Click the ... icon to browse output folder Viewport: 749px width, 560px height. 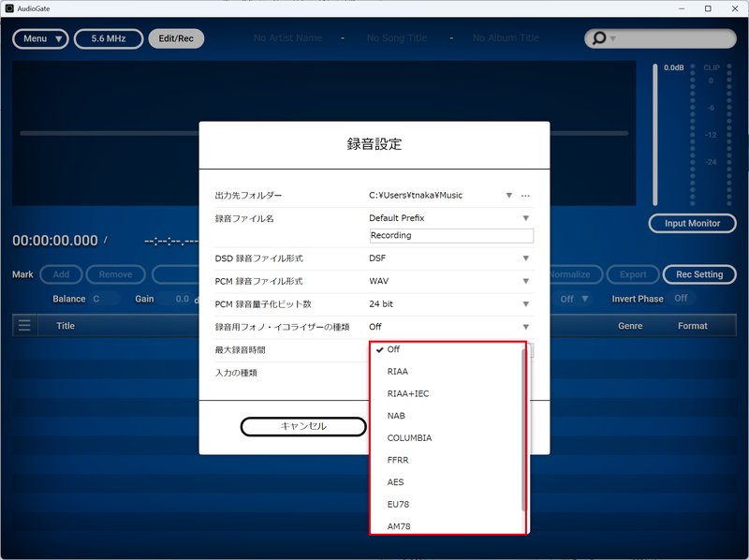[525, 195]
